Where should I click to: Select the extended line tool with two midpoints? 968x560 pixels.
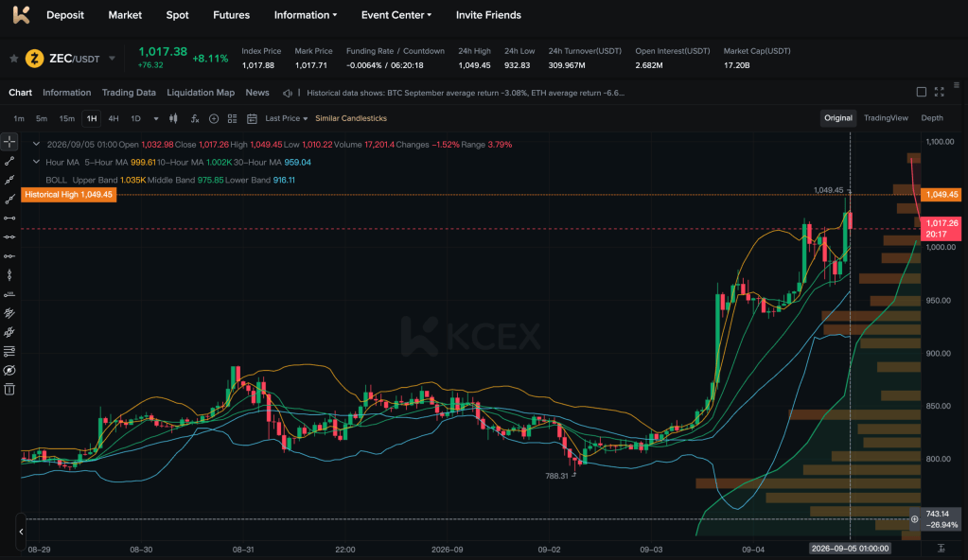pyautogui.click(x=9, y=181)
